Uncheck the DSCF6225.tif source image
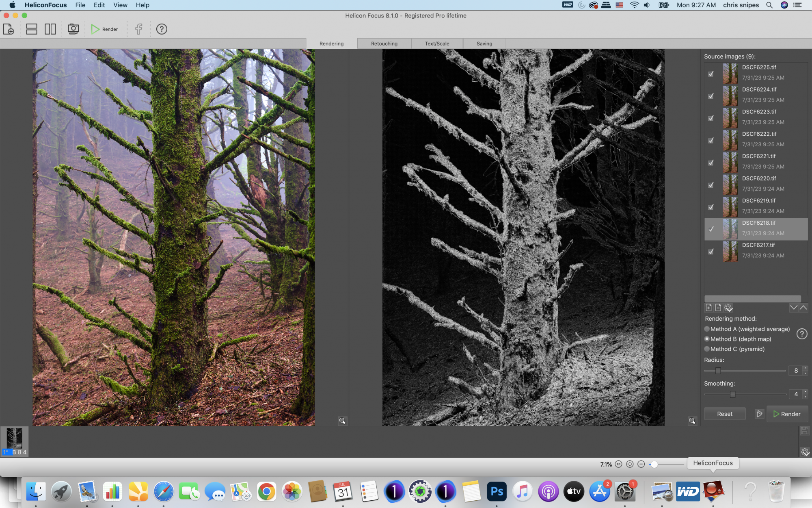Screen dimensions: 812x508 click(711, 74)
